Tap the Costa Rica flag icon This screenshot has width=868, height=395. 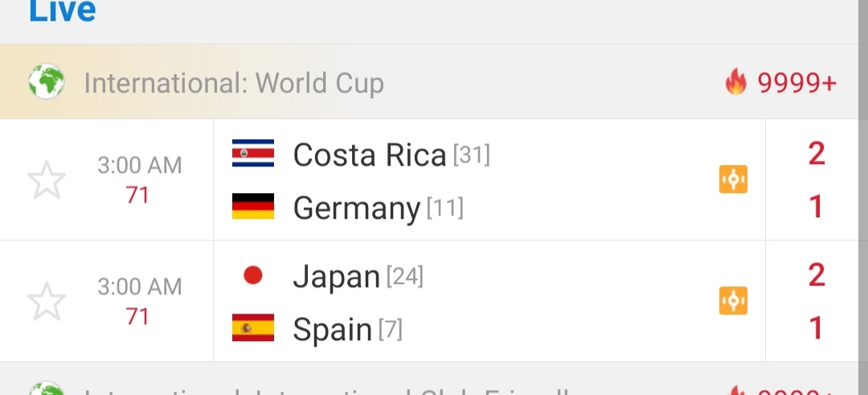252,154
